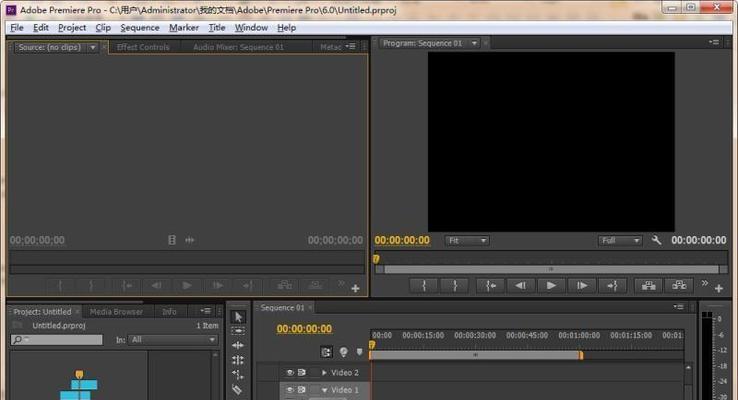This screenshot has width=738, height=400.
Task: Open Timeline panel flyout menu
Action: (678, 307)
